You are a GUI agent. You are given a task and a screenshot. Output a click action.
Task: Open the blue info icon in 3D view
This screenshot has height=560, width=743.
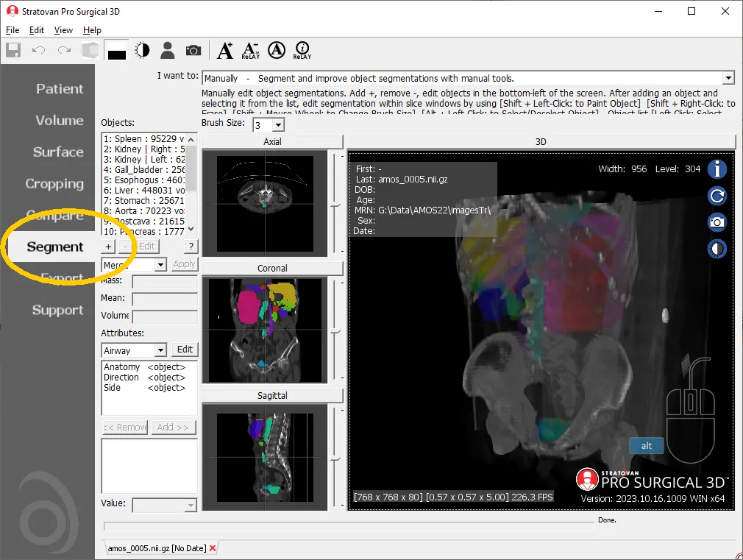pyautogui.click(x=717, y=170)
